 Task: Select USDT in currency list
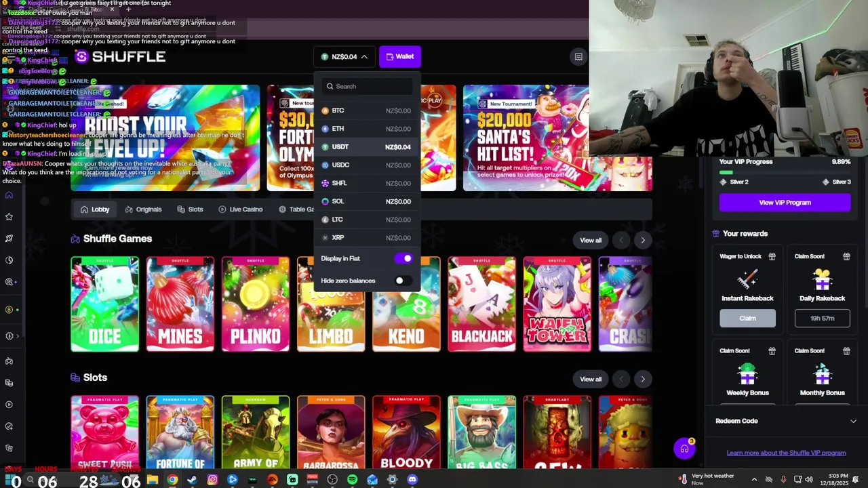tap(366, 147)
